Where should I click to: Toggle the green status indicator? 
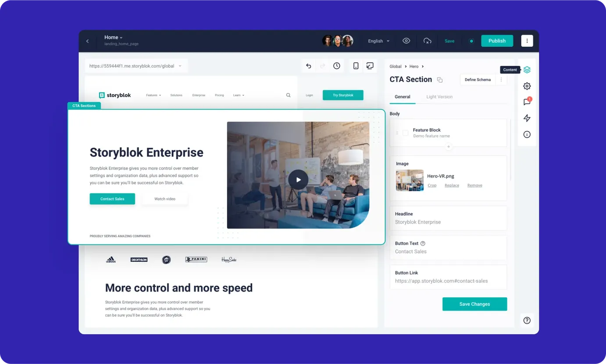tap(471, 41)
